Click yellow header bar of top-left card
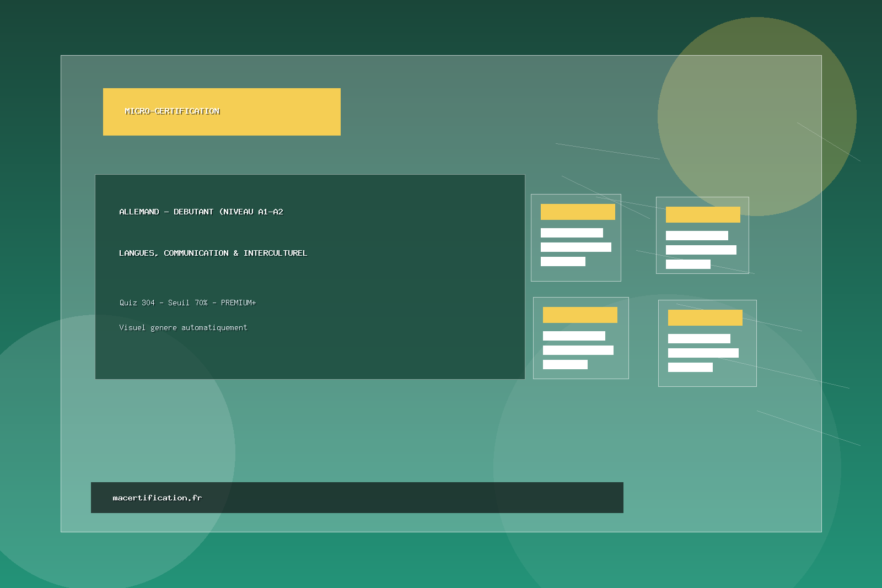Screen dimensions: 882x588 (x=578, y=212)
